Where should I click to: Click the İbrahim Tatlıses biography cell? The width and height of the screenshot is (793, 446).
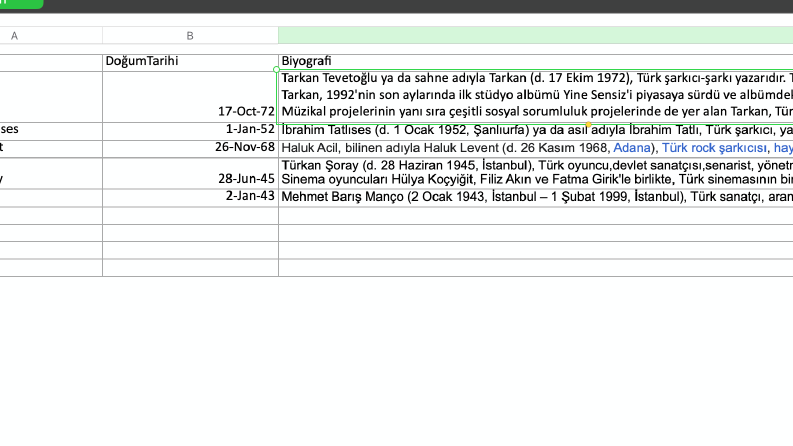tap(536, 131)
